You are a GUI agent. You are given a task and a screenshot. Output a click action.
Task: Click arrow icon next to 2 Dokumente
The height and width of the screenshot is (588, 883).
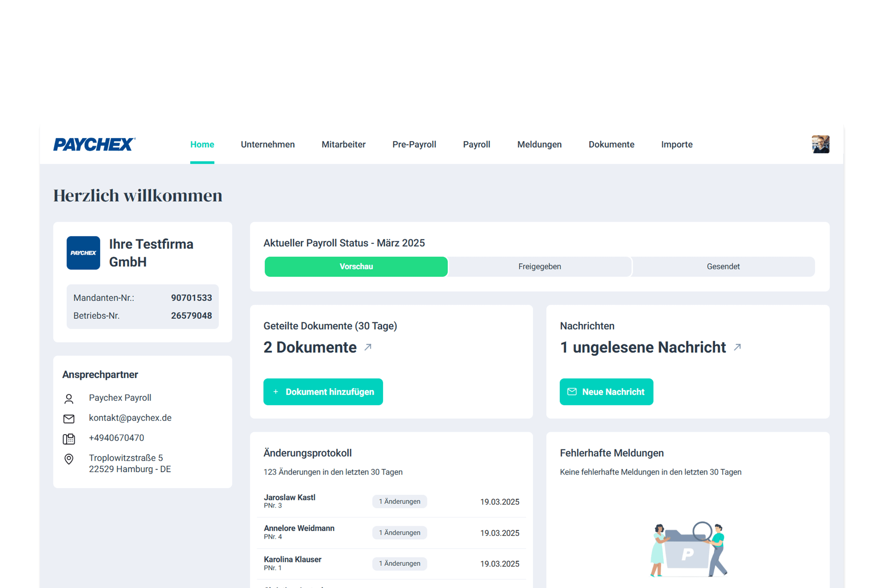368,347
